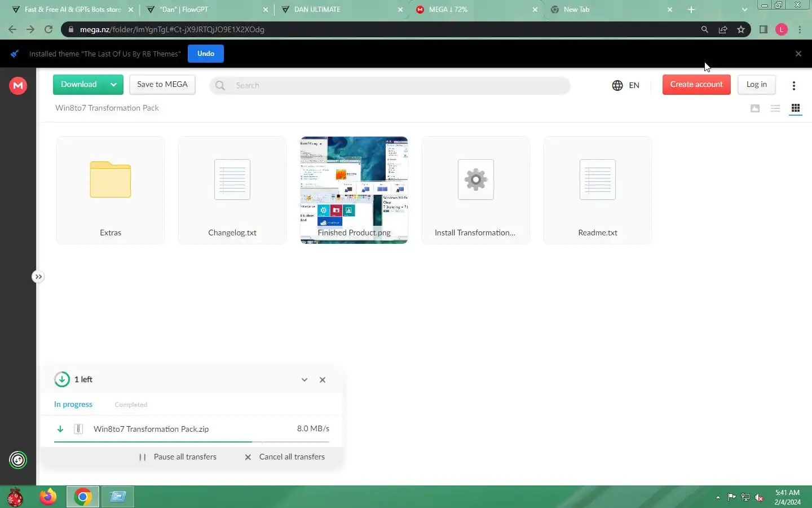Click the green Download button
The image size is (812, 508).
[79, 85]
